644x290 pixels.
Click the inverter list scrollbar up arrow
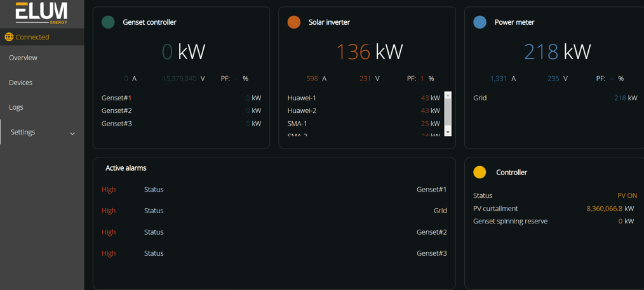click(x=448, y=95)
